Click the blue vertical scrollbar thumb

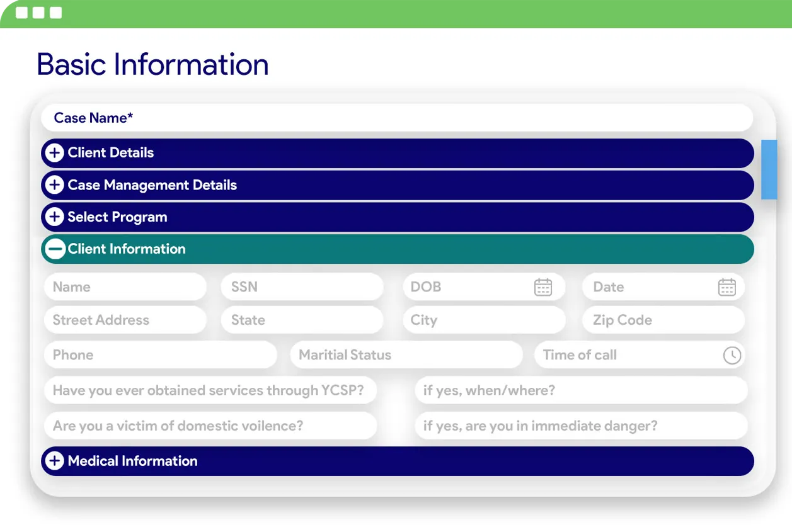769,169
